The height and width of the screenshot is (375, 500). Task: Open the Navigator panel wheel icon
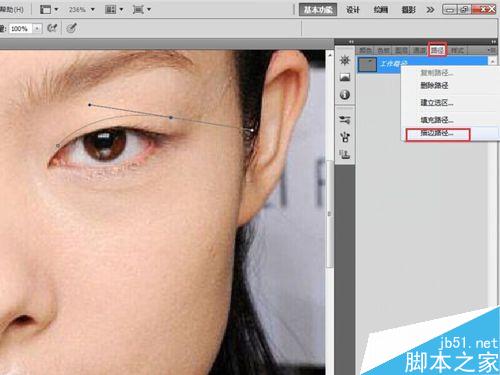(345, 60)
